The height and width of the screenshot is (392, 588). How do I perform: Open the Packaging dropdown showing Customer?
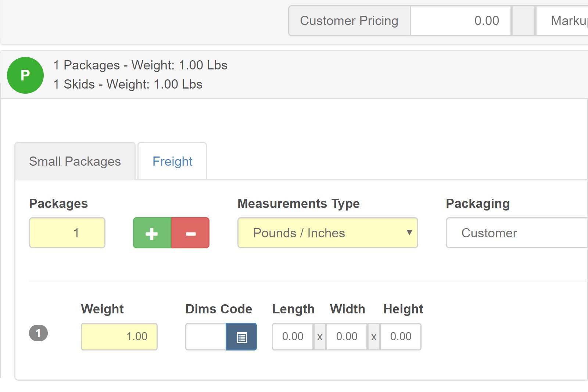pyautogui.click(x=516, y=233)
